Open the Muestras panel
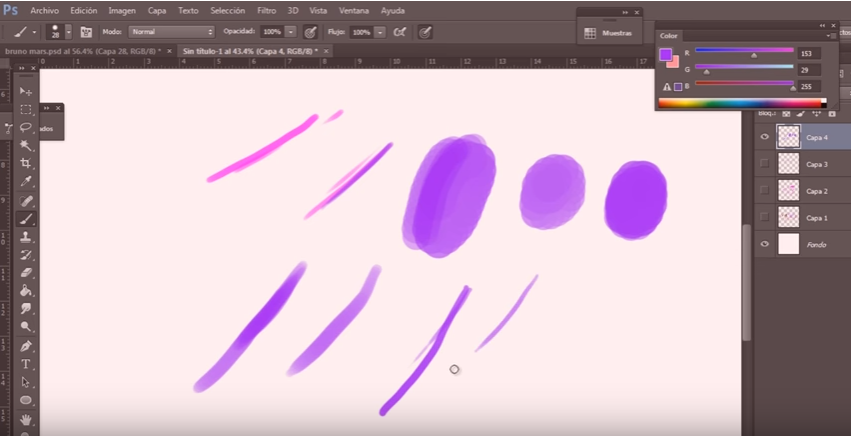 tap(610, 32)
